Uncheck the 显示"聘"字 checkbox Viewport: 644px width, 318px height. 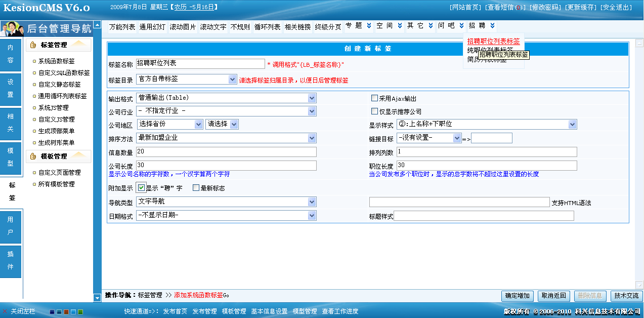(142, 188)
